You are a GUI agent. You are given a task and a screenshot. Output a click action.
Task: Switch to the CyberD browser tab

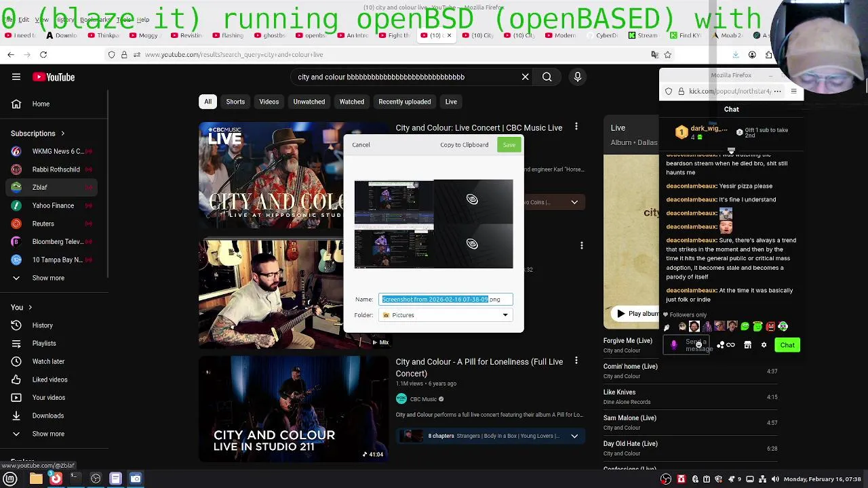[x=602, y=35]
